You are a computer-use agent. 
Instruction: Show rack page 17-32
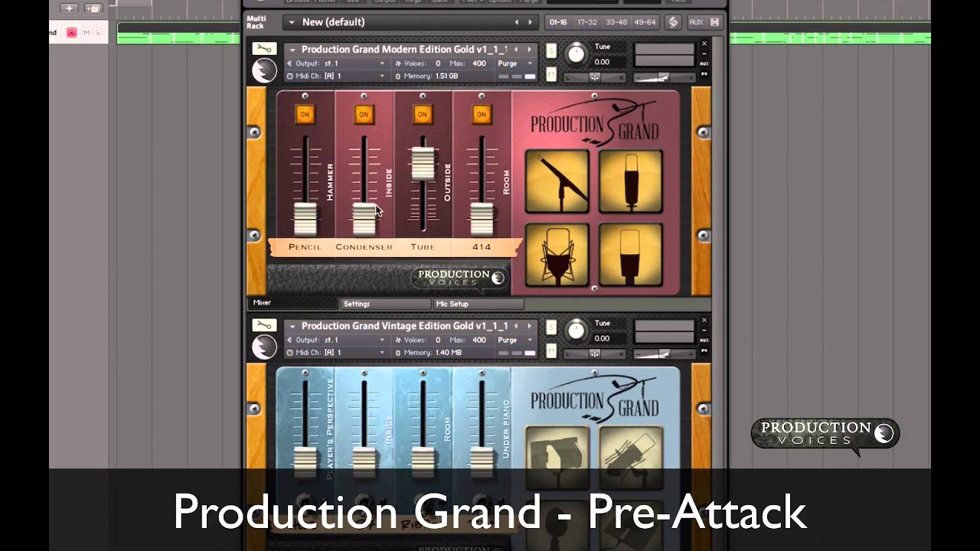point(587,22)
